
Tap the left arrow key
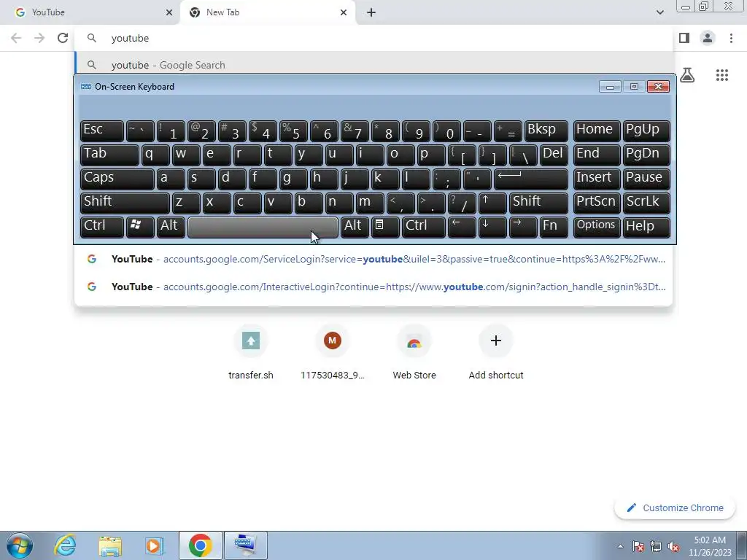(462, 227)
